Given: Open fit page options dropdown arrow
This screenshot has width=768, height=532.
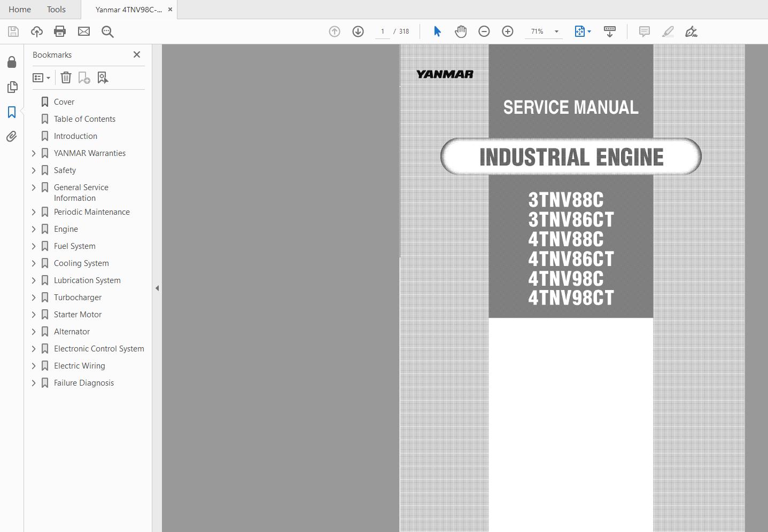Looking at the screenshot, I should click(589, 32).
